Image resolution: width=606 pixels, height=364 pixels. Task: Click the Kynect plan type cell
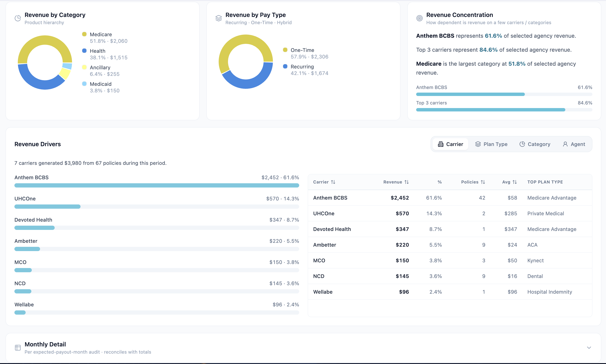535,260
